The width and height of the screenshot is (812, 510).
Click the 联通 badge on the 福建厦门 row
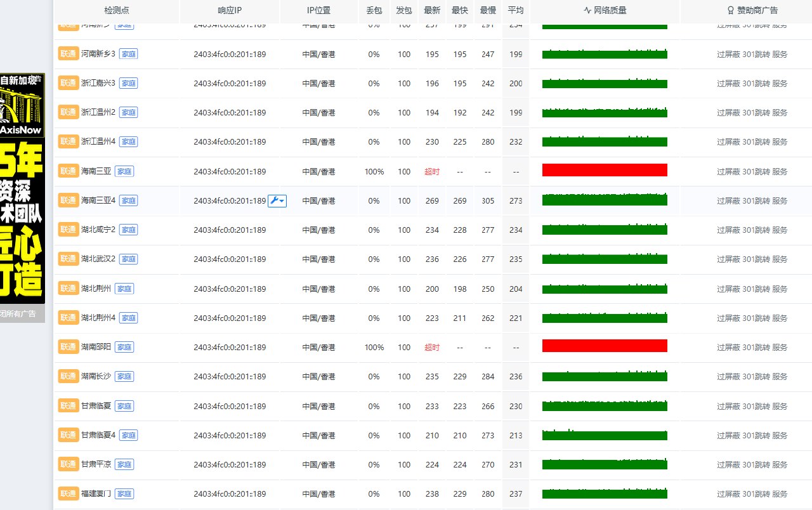[69, 494]
